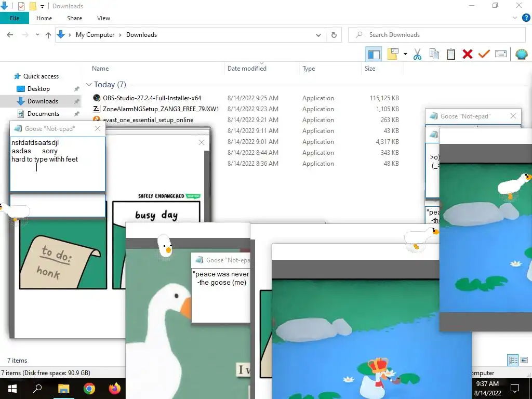
Task: Click the Classic Shell seashell icon
Action: [x=521, y=54]
